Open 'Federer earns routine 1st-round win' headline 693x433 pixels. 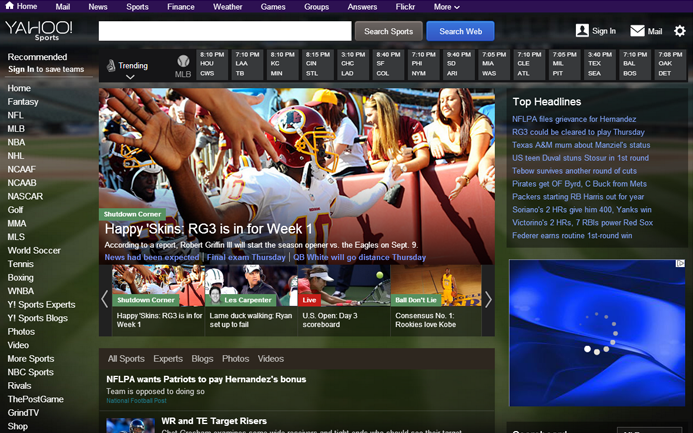pyautogui.click(x=572, y=235)
